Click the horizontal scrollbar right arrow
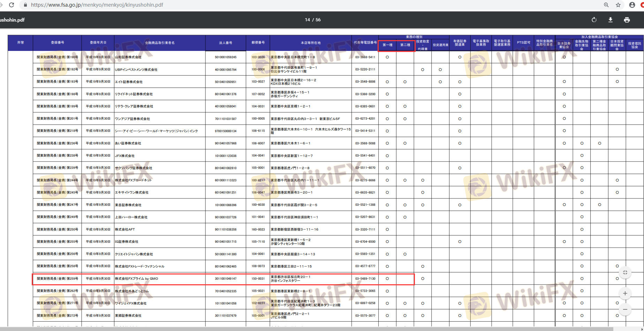The image size is (644, 331). [x=642, y=329]
